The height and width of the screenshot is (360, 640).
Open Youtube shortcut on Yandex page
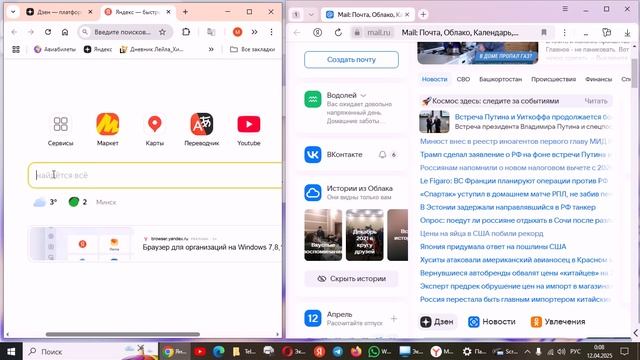249,124
